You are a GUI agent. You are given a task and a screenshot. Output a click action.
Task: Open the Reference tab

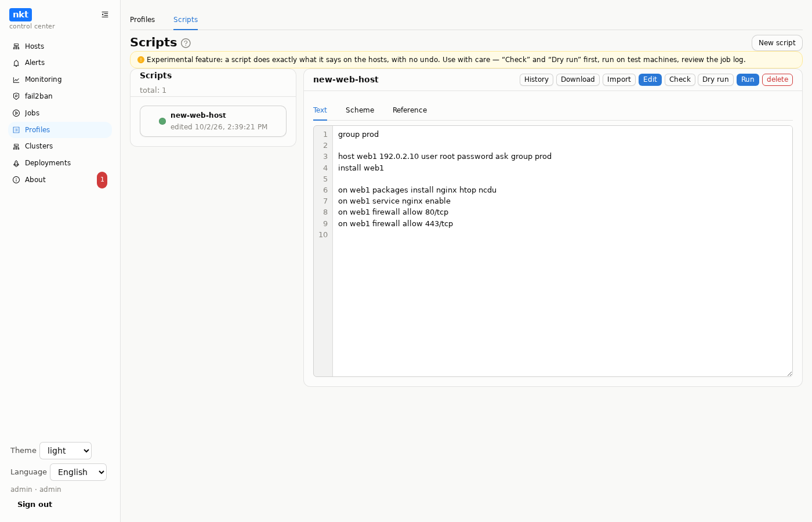coord(409,110)
